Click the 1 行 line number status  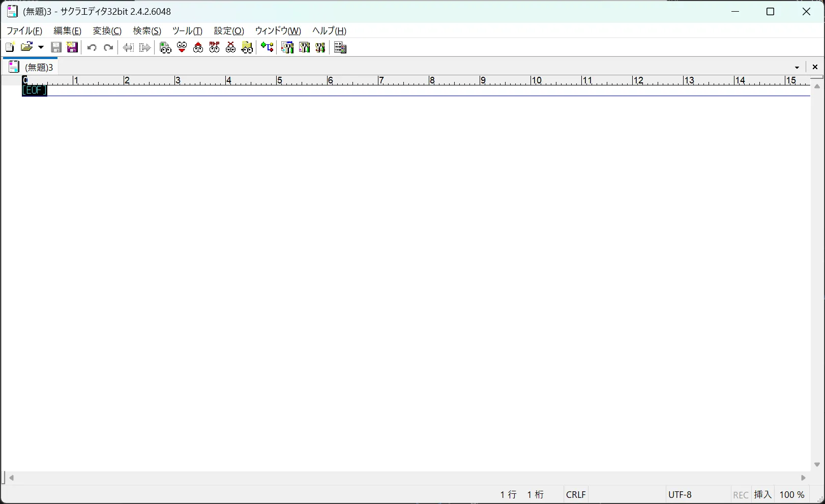pyautogui.click(x=508, y=494)
